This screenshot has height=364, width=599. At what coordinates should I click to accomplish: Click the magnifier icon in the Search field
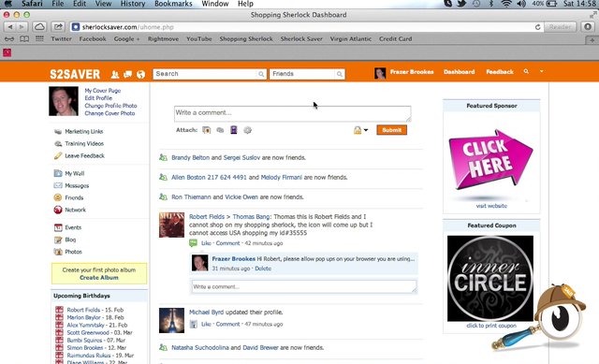(x=261, y=74)
